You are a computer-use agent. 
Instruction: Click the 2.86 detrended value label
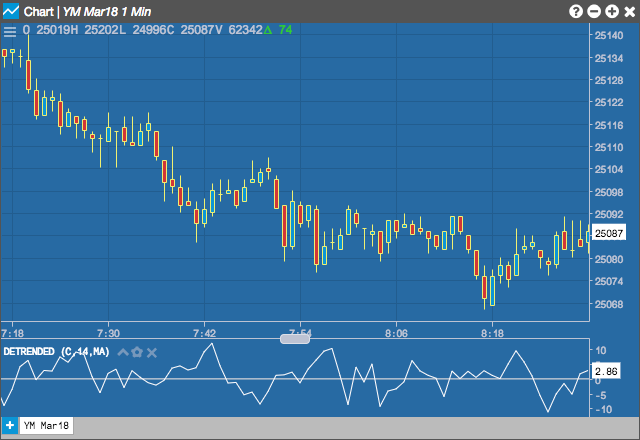[606, 371]
